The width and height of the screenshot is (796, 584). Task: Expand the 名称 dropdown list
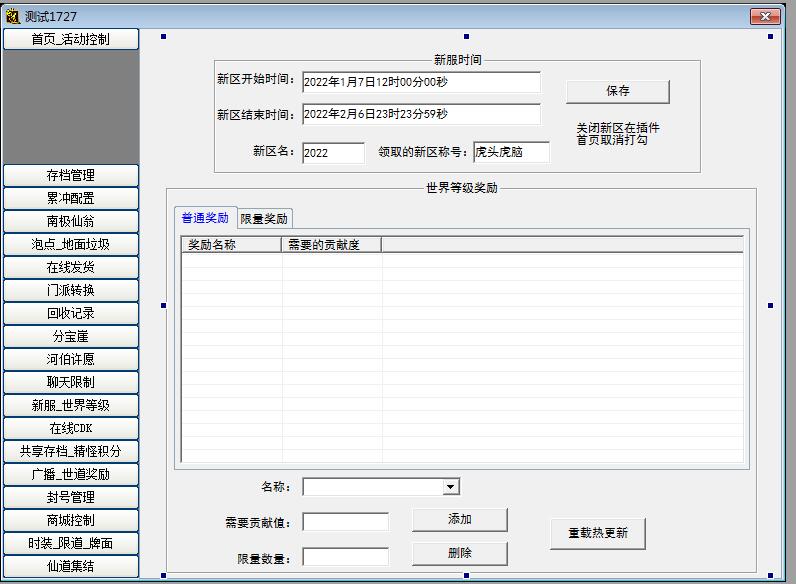[451, 487]
